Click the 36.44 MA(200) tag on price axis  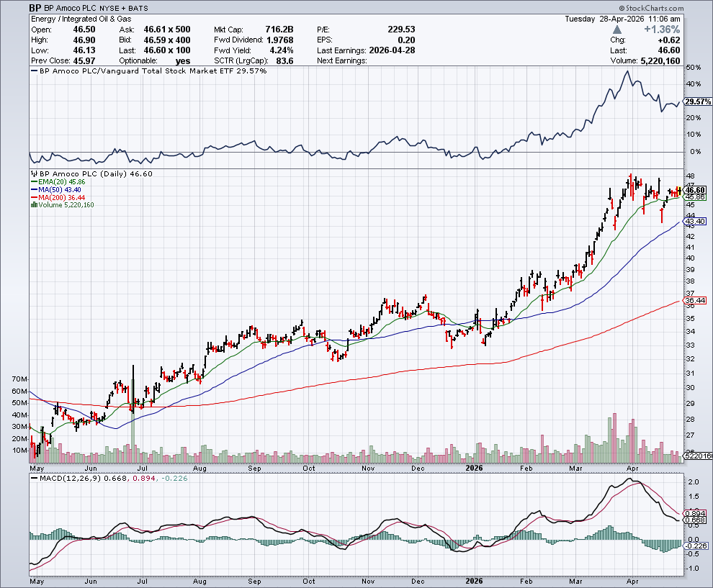click(696, 300)
